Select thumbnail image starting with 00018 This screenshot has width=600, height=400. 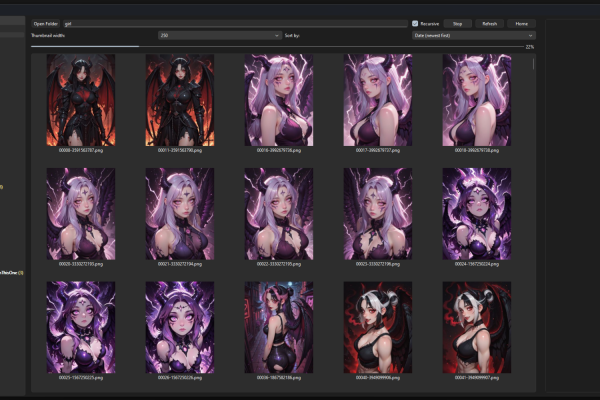[477, 100]
